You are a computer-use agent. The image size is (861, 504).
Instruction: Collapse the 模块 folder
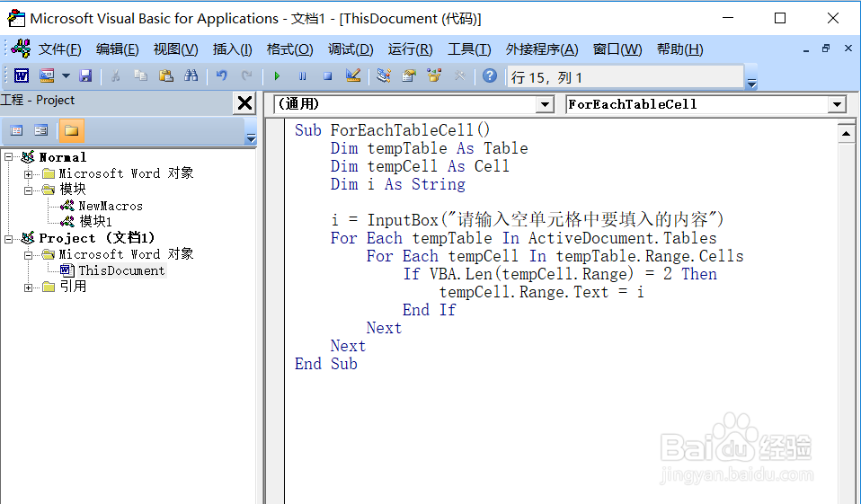(x=28, y=190)
